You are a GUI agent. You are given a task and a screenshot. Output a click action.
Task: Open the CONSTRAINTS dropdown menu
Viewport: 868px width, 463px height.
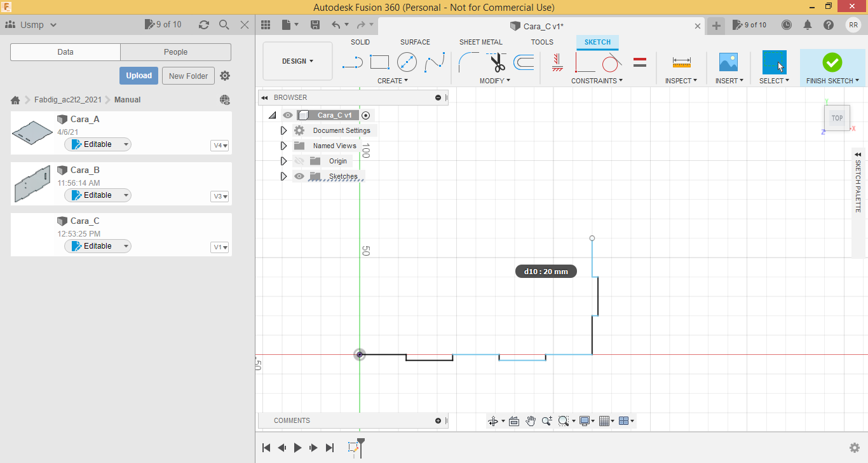tap(597, 81)
